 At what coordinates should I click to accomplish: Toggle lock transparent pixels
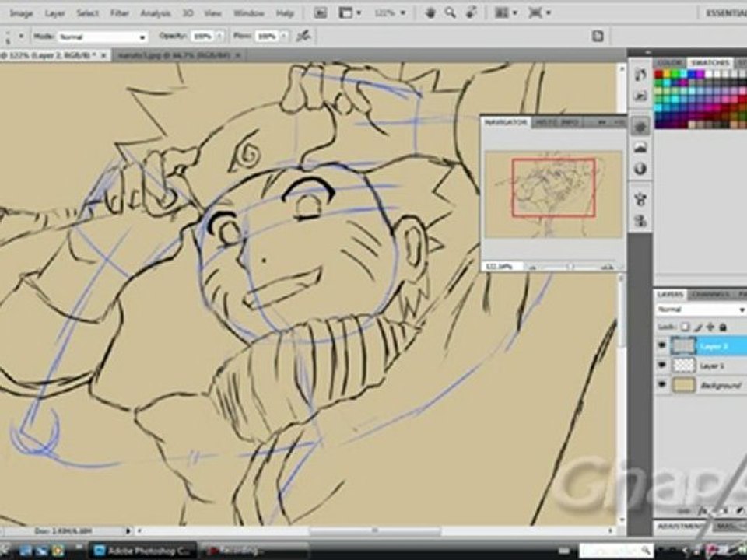(685, 327)
